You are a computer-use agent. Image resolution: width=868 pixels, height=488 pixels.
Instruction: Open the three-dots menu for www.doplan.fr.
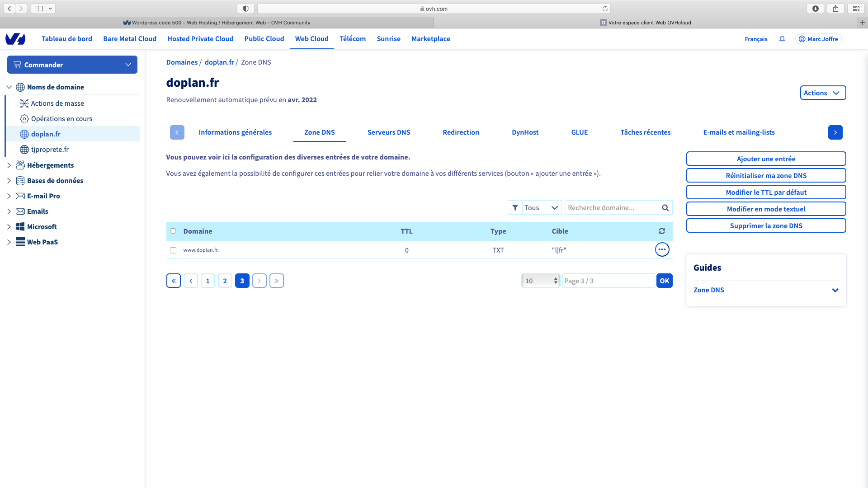[x=662, y=249]
